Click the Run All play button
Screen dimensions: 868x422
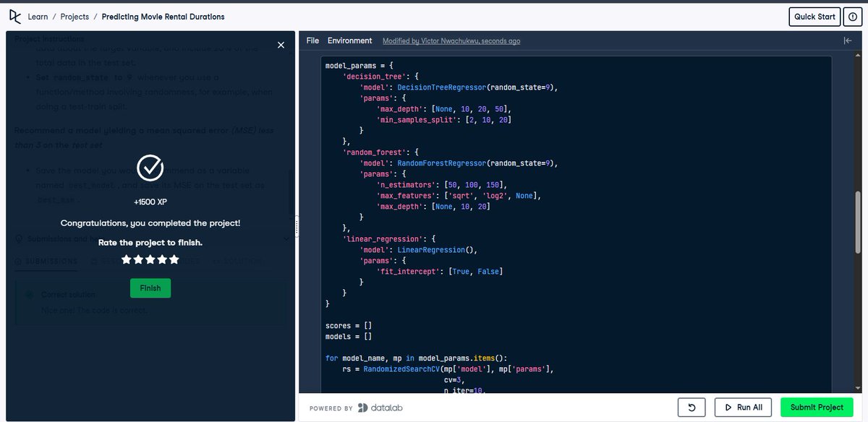[x=743, y=407]
